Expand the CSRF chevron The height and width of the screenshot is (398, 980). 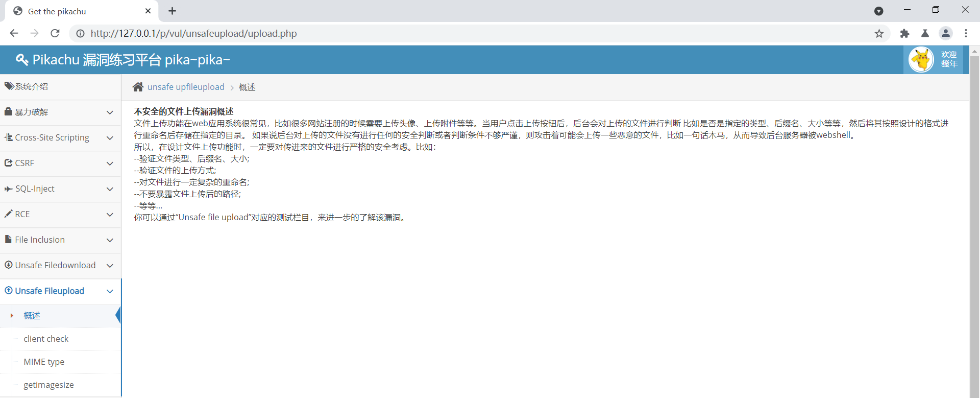110,163
